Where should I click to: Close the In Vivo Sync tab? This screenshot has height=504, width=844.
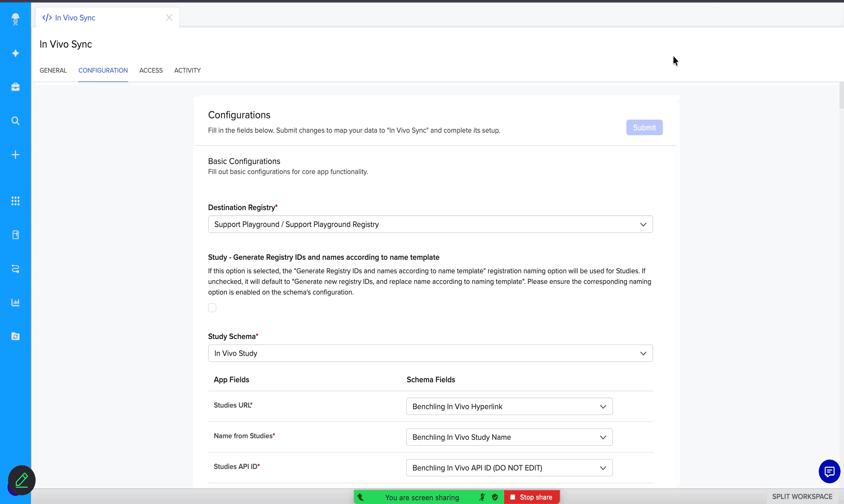click(x=169, y=18)
